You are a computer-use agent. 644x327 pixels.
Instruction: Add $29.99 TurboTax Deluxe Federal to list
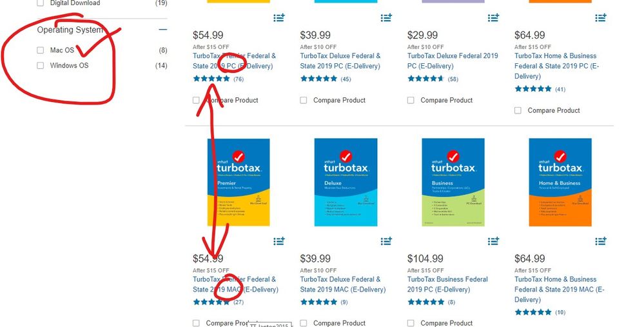[x=493, y=17]
